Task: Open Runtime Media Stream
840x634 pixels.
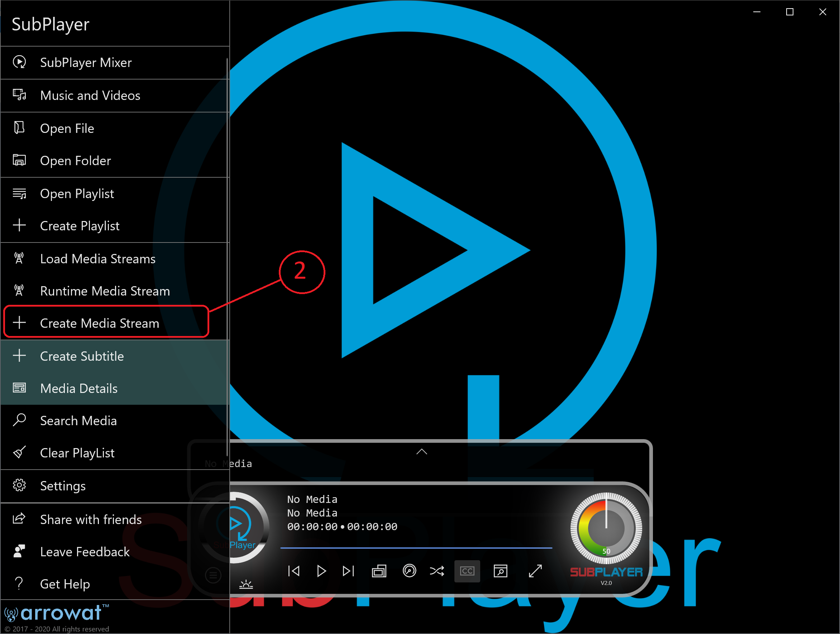Action: [x=115, y=291]
